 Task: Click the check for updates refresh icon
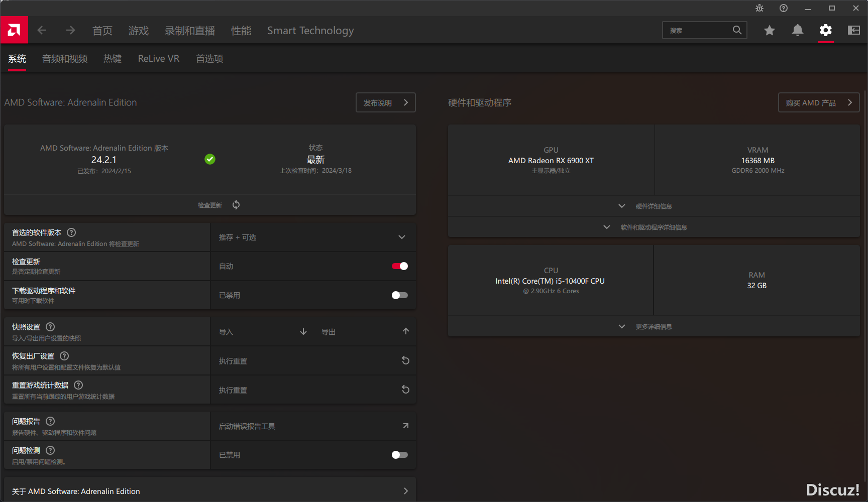[236, 205]
